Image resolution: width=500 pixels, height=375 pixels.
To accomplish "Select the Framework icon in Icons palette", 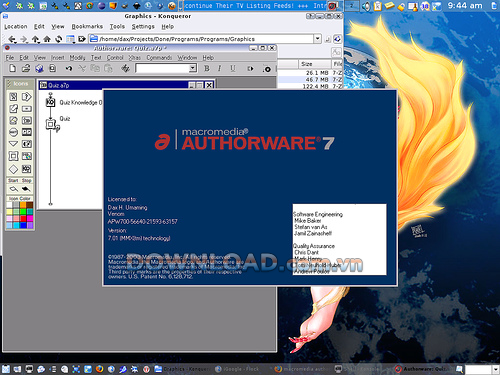I will pyautogui.click(x=13, y=156).
